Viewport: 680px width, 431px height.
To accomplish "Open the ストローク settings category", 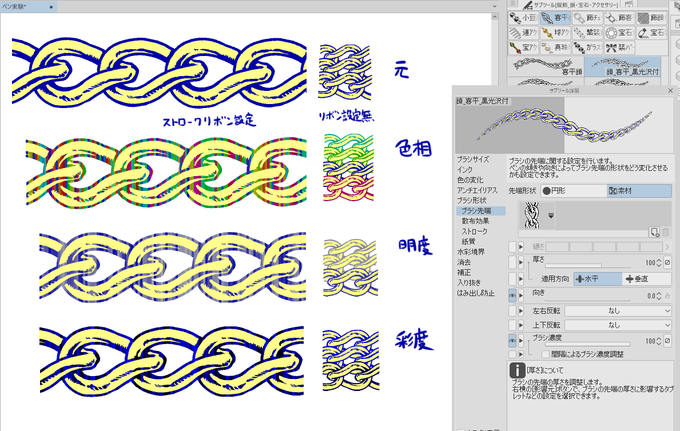I will [x=474, y=232].
